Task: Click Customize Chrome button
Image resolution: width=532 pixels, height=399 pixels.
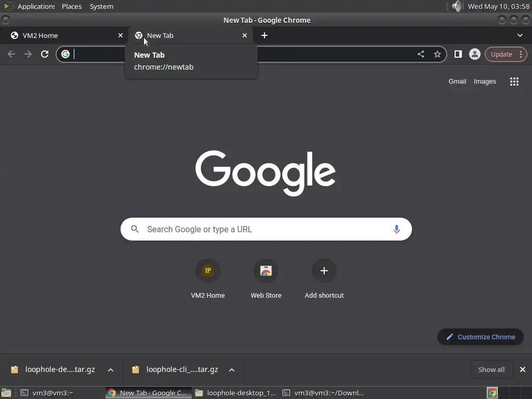Action: tap(481, 337)
